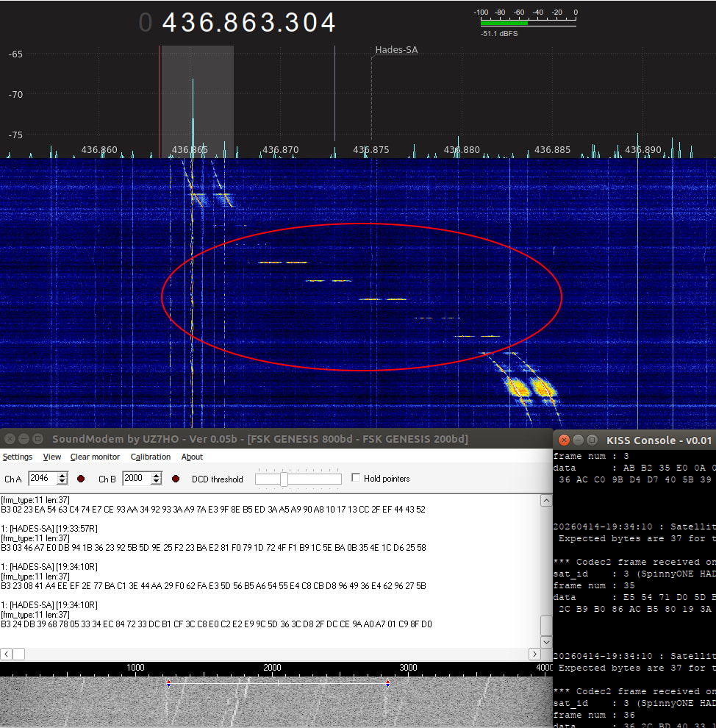Close the KISS Console window

click(564, 440)
